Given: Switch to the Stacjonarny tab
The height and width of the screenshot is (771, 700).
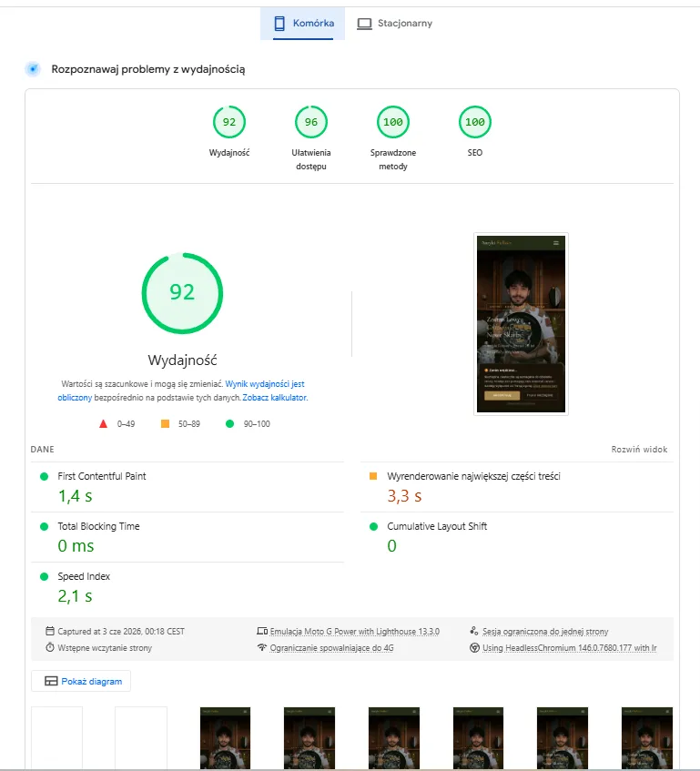Looking at the screenshot, I should pyautogui.click(x=395, y=24).
